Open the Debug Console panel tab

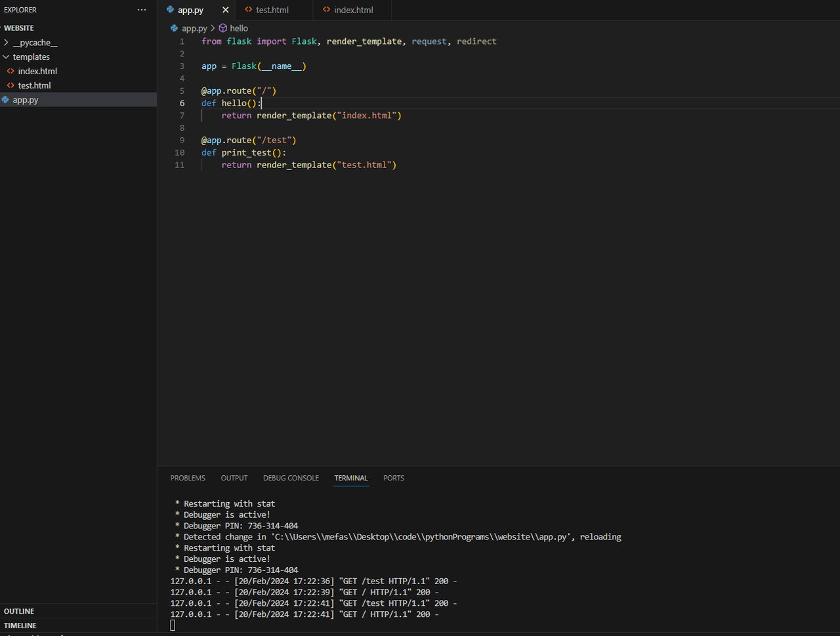click(x=291, y=478)
